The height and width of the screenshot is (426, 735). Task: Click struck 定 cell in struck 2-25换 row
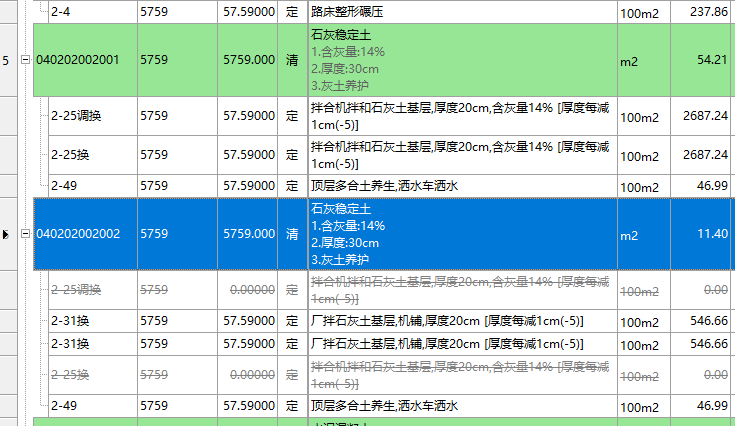(x=292, y=375)
